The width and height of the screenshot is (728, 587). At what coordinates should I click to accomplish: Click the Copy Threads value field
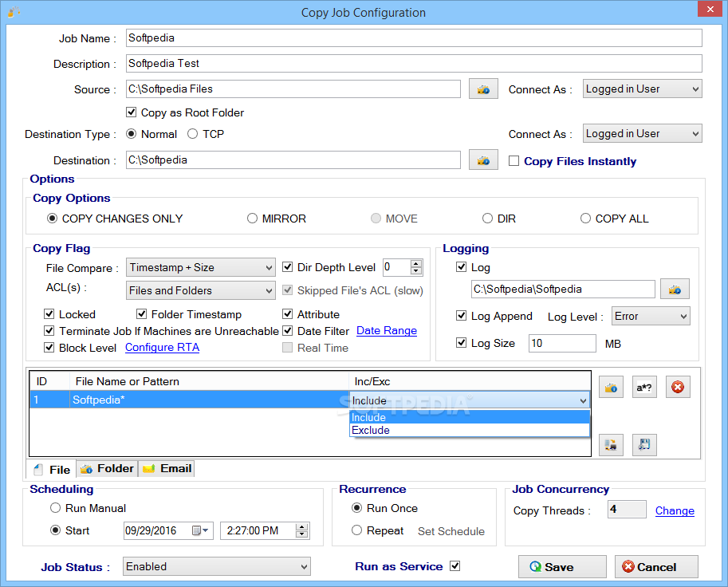tap(627, 510)
